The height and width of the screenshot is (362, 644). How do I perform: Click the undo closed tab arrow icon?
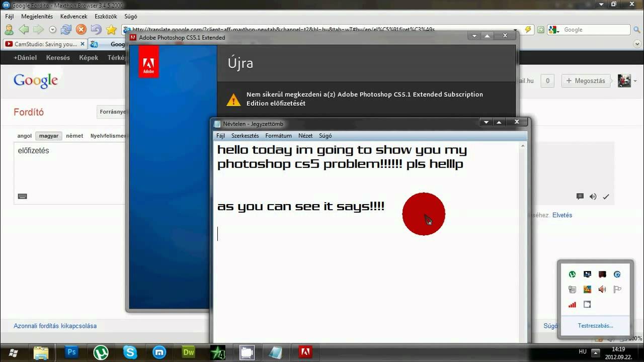click(96, 30)
